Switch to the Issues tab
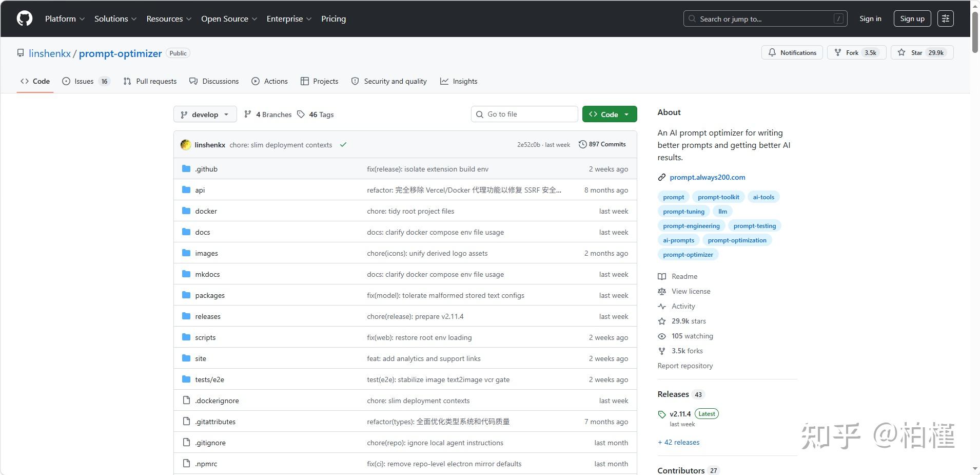This screenshot has width=980, height=475. [86, 81]
